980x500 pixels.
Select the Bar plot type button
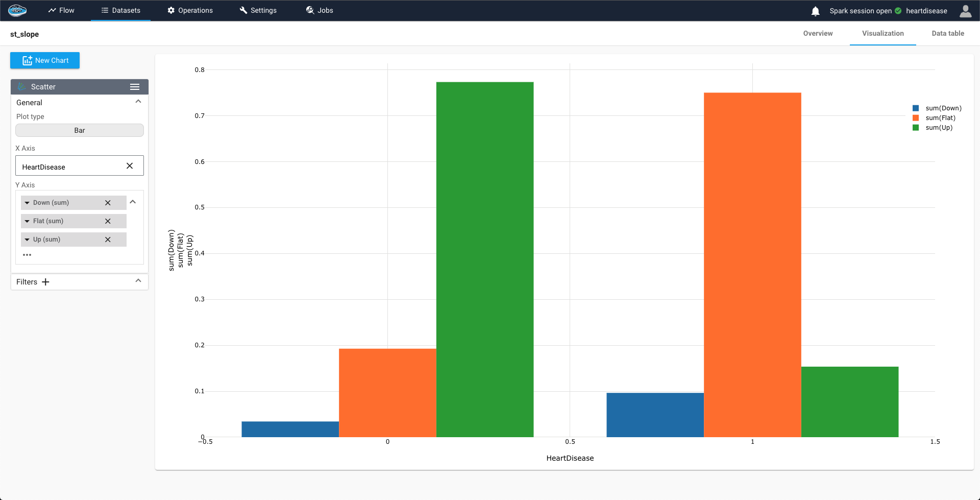[x=80, y=130]
